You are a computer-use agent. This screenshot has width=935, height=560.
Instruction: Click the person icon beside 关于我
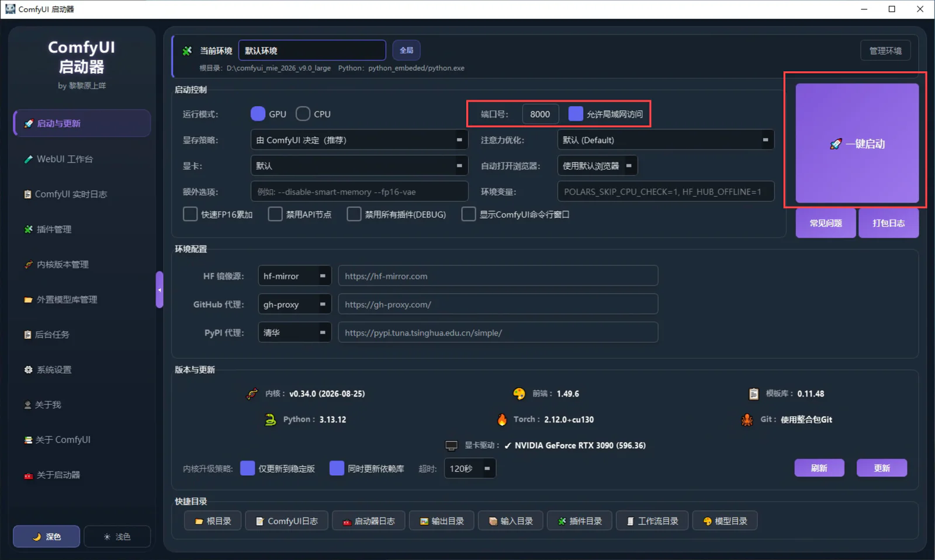[x=27, y=405]
